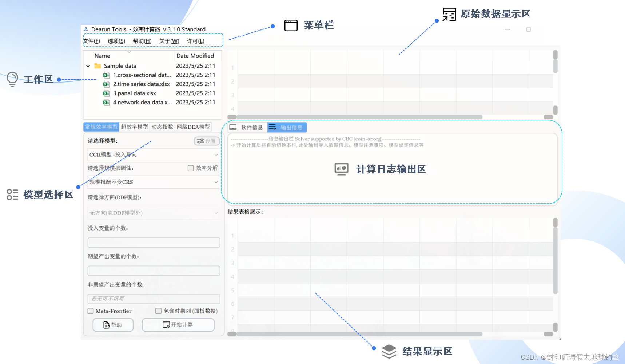This screenshot has width=625, height=364.
Task: Click the 输出信息 output list icon
Action: (272, 127)
